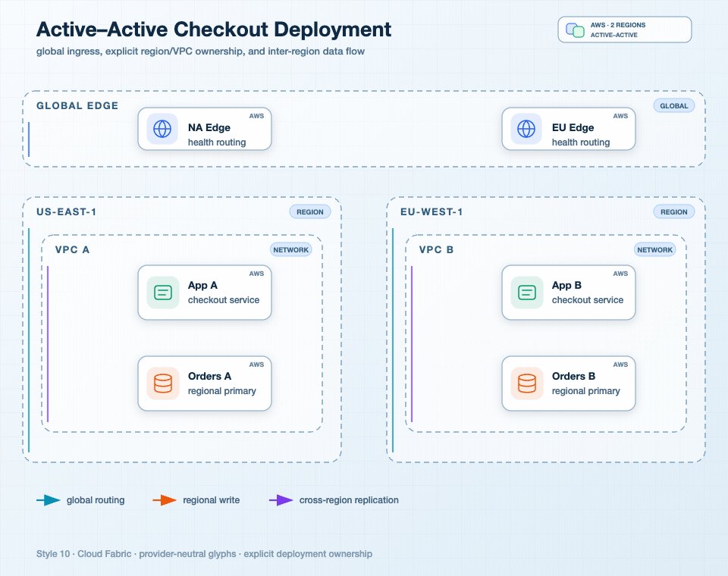Click the teal global routing arrow
Image resolution: width=728 pixels, height=576 pixels.
49,500
